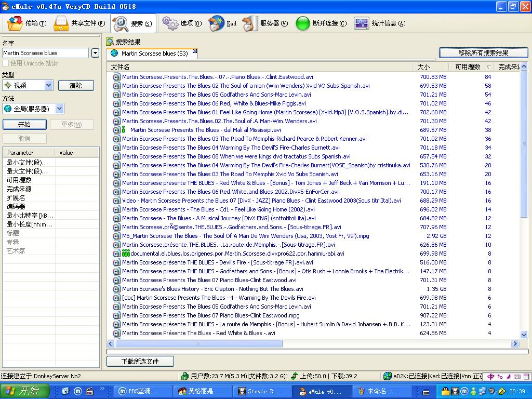This screenshot has width=532, height=399.
Task: Click 移除所有搜索结果 button
Action: [483, 52]
